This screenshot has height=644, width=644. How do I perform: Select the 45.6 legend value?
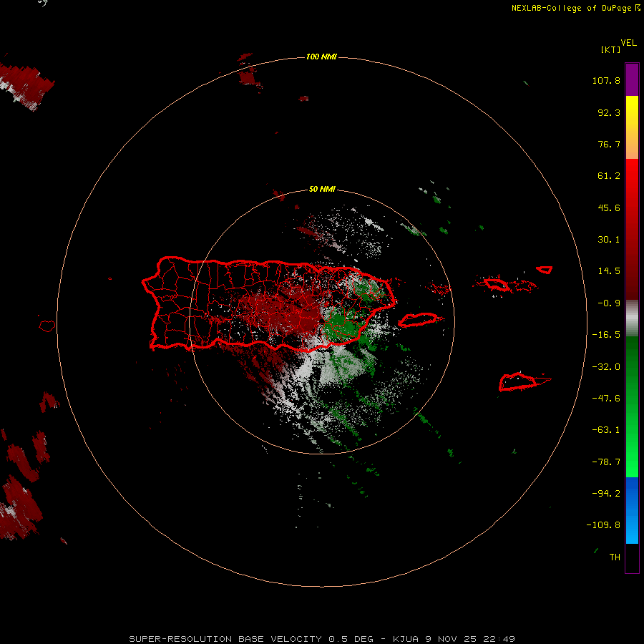click(x=609, y=208)
